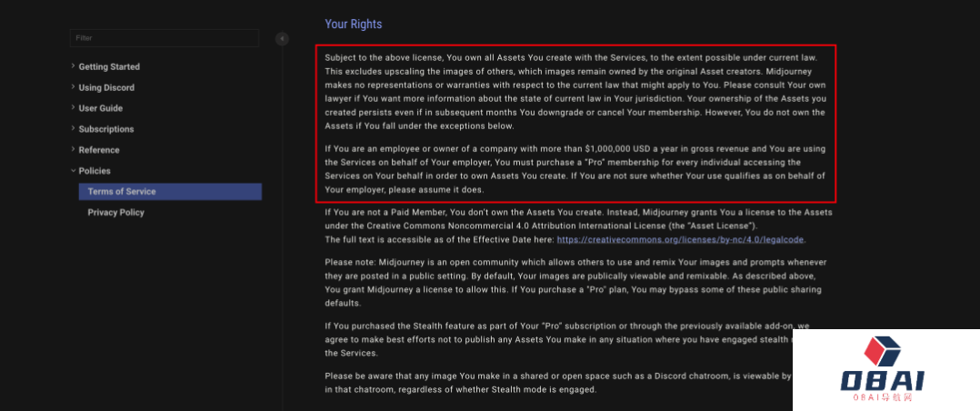Open the Privacy Policy page
Screen dimensions: 980x411
point(115,213)
